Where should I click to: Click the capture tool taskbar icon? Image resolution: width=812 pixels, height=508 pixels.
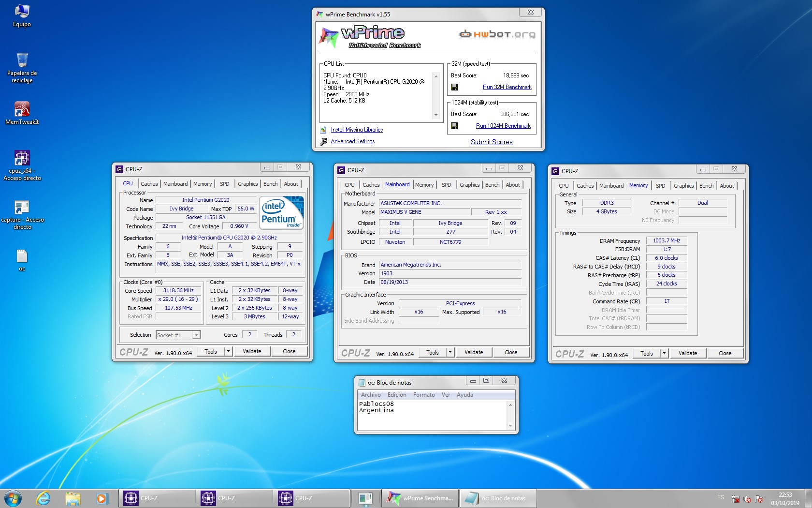(x=365, y=498)
